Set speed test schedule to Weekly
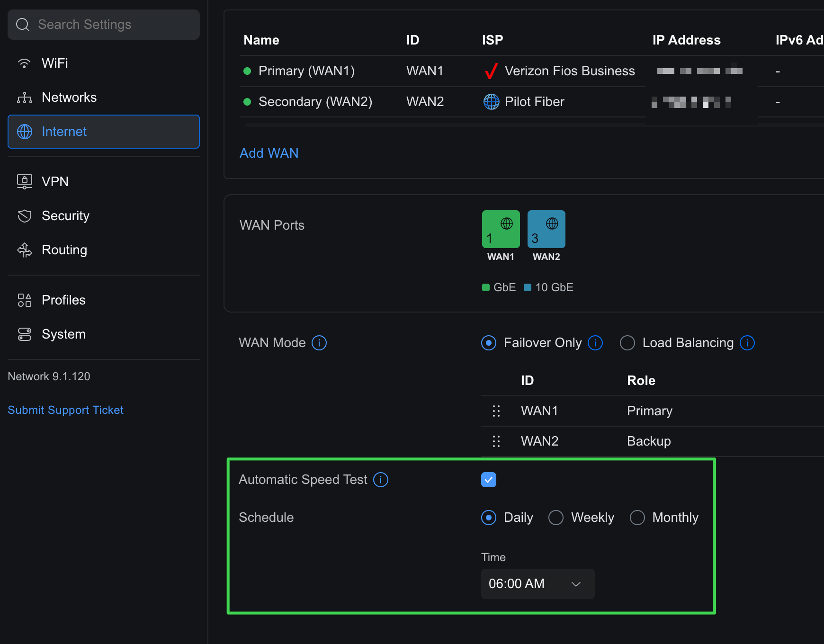 [556, 518]
